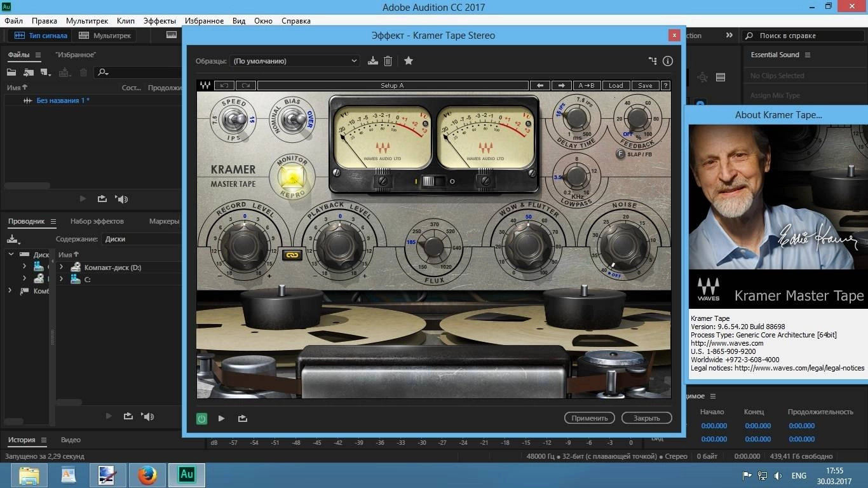Viewport: 868px width, 488px height.
Task: Click the Delay Time knob
Action: pos(575,117)
